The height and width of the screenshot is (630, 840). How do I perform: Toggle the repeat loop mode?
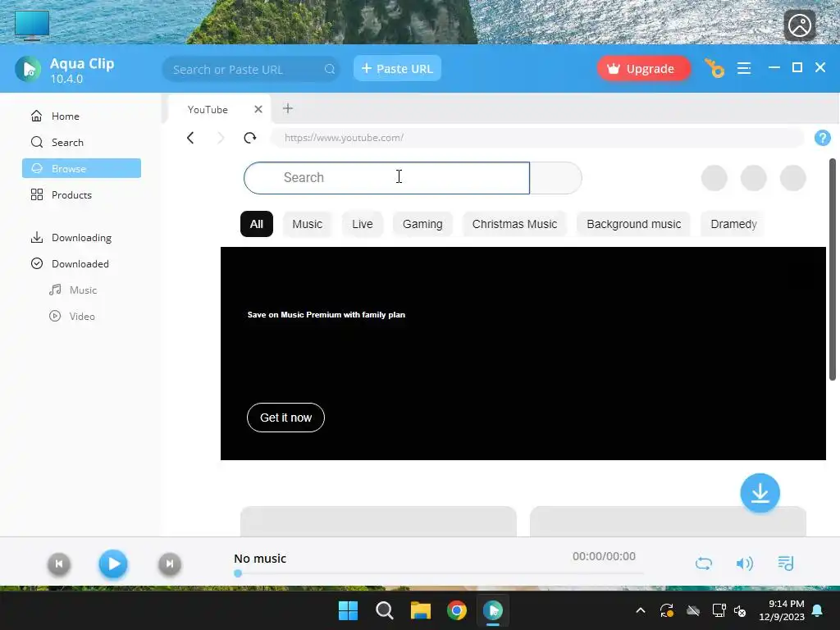703,564
